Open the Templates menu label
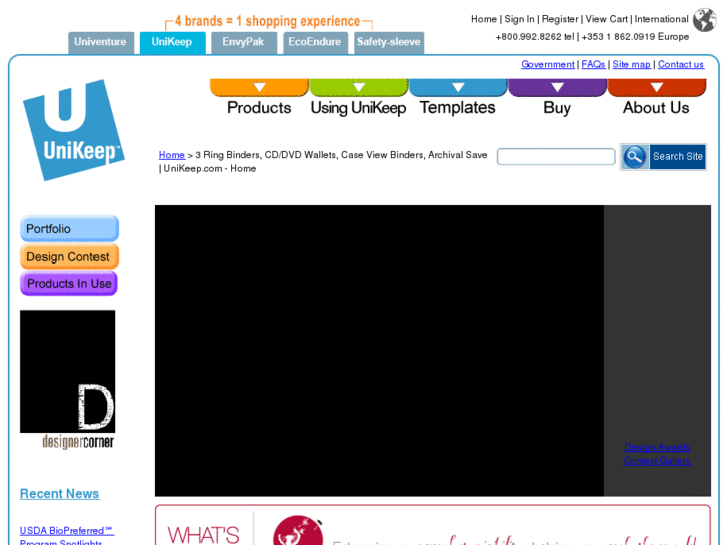 pos(458,108)
